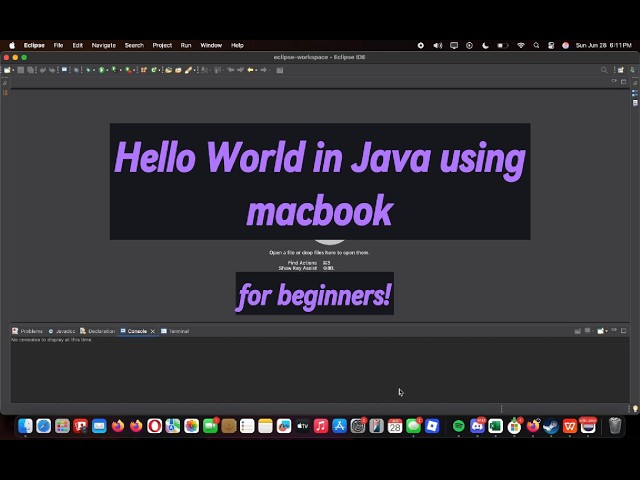The width and height of the screenshot is (640, 480).
Task: Click the Save All toolbar icon
Action: click(x=31, y=70)
